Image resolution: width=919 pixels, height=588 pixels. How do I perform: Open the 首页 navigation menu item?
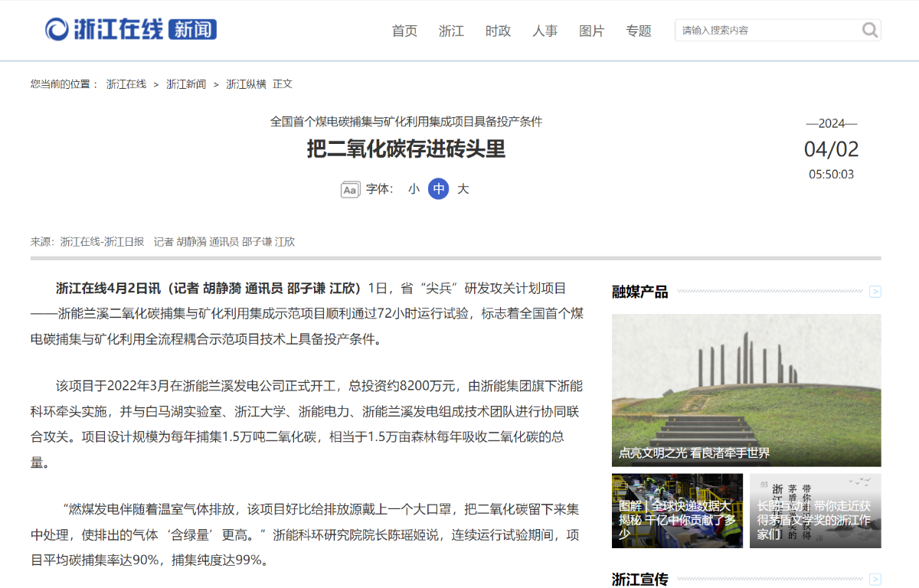tap(404, 31)
